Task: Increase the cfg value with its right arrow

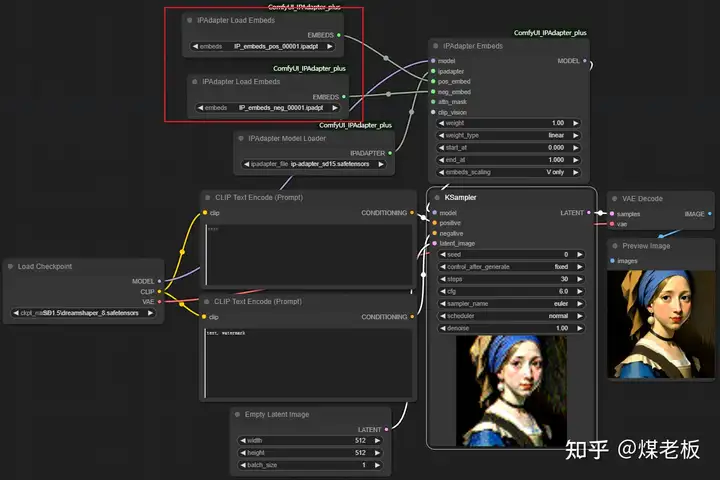Action: (579, 291)
